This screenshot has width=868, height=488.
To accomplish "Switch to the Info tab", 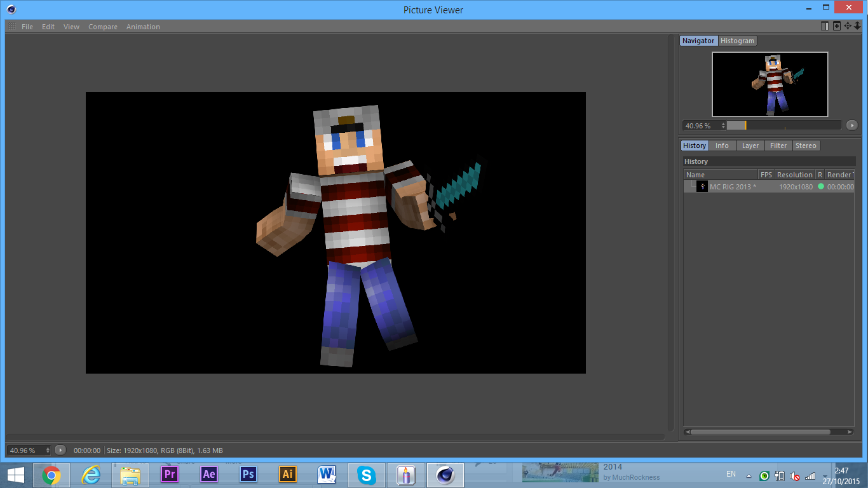I will click(x=722, y=146).
